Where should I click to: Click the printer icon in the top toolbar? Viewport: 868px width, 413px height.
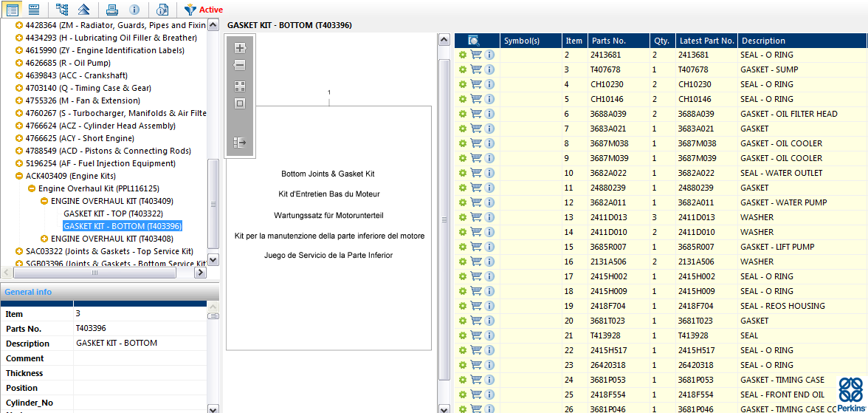click(x=111, y=10)
